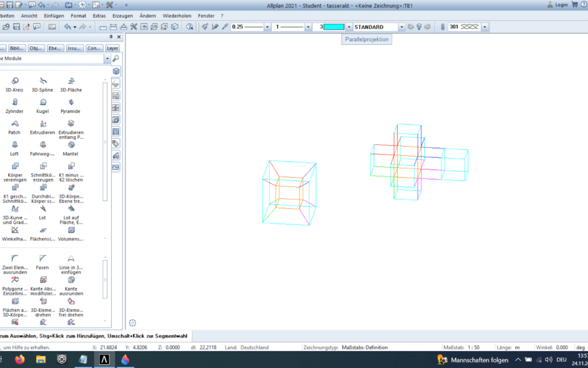This screenshot has height=368, width=588.
Task: Click the search magnifier beside module box
Action: (116, 58)
